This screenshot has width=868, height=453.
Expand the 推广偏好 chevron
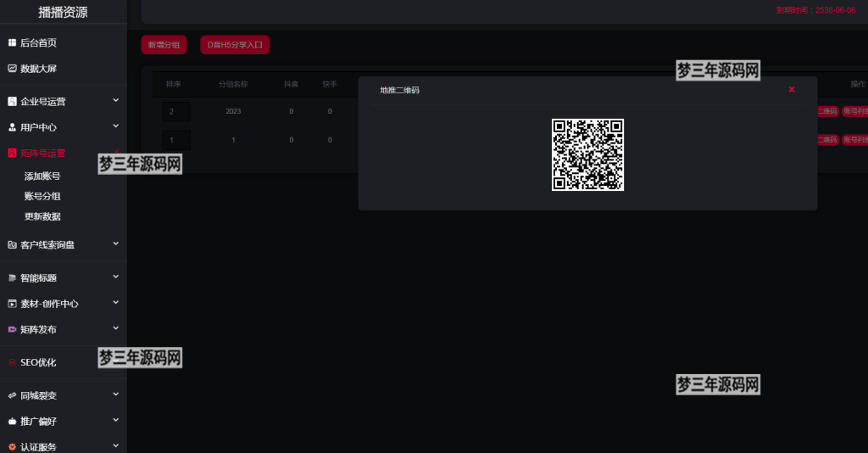pyautogui.click(x=115, y=420)
